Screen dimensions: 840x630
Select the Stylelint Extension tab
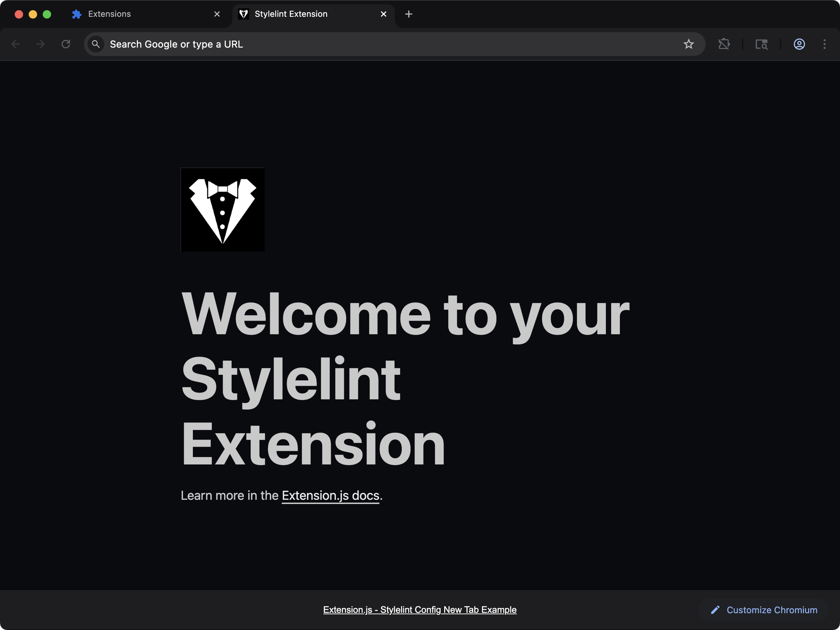coord(290,14)
